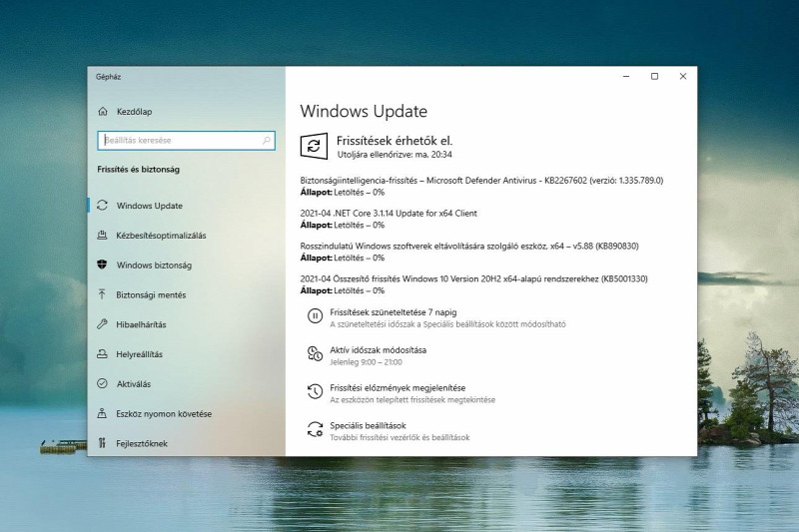Click the KB890830 malicious software tool entry

[x=469, y=246]
